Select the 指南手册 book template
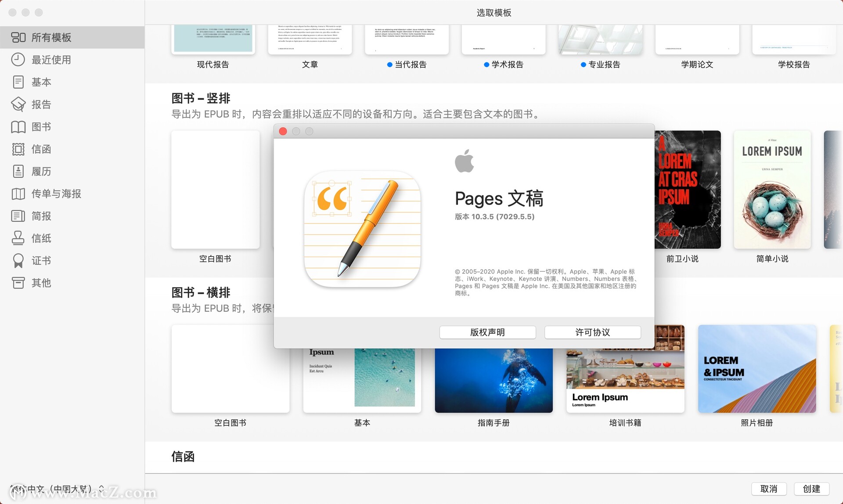This screenshot has height=504, width=843. coord(494,380)
